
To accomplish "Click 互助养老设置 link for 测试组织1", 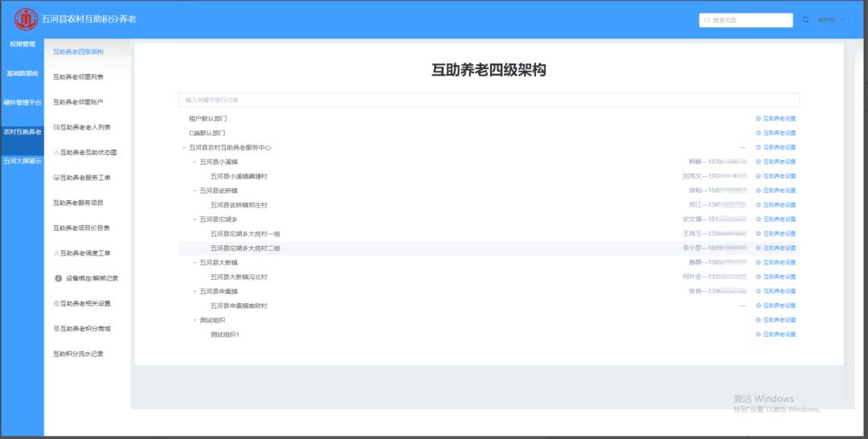I will click(x=776, y=334).
